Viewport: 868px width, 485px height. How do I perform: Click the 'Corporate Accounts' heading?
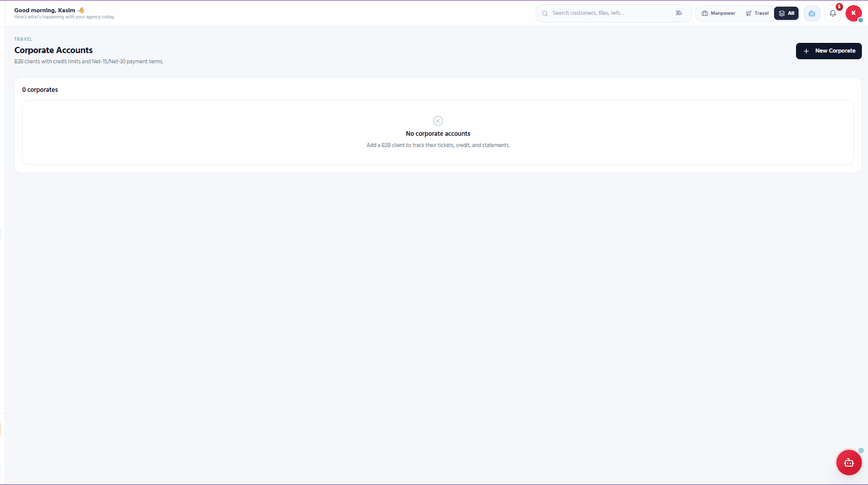coord(54,50)
